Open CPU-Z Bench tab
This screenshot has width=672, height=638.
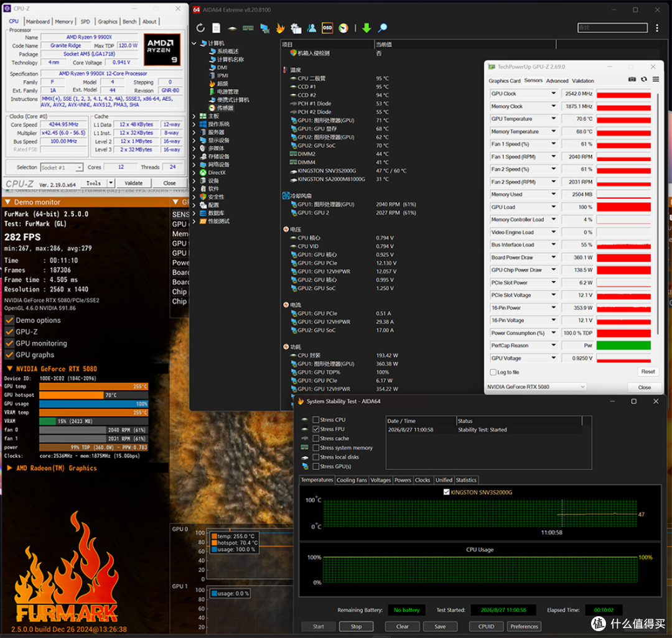pos(129,21)
